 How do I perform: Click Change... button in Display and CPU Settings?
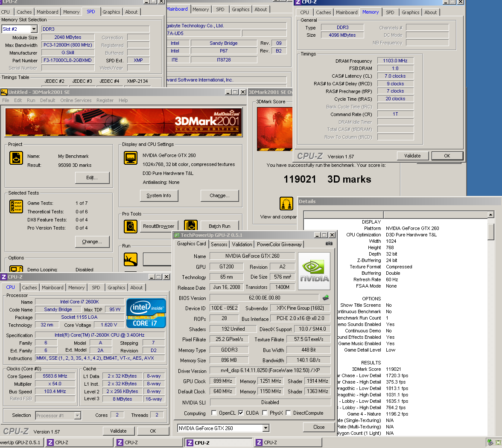[219, 195]
